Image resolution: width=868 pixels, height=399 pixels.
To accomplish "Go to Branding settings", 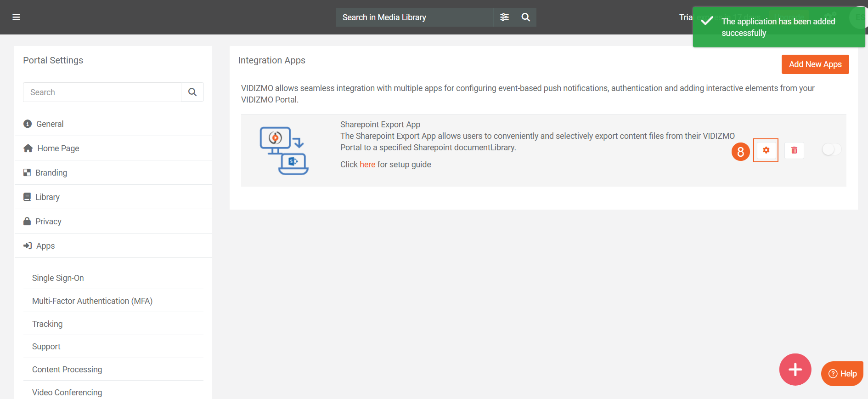I will [x=51, y=173].
